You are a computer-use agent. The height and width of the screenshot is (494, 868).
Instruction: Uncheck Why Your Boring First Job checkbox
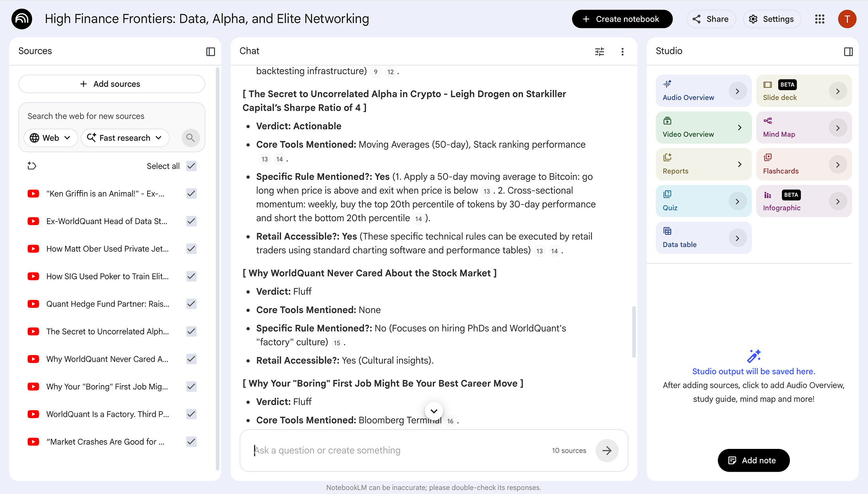(192, 386)
